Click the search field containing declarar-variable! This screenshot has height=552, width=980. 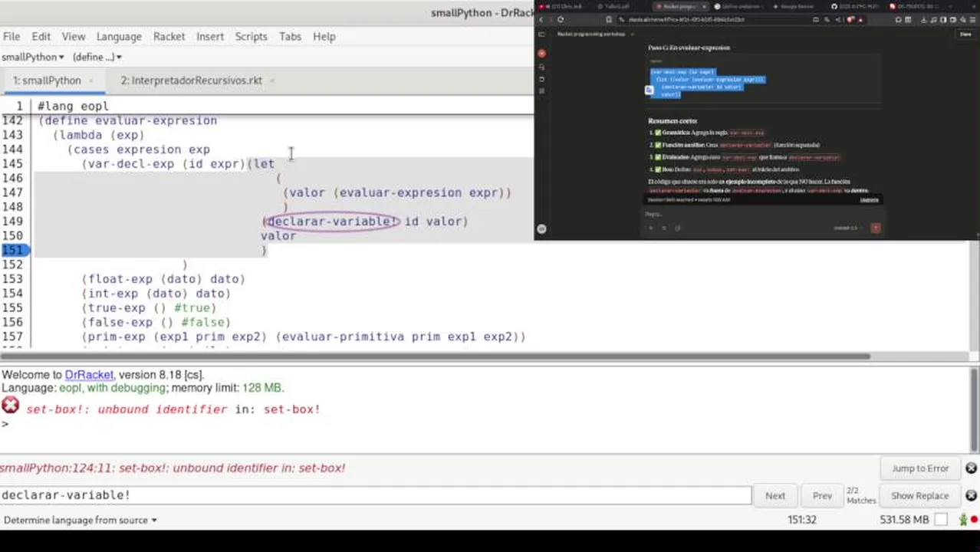coord(376,495)
